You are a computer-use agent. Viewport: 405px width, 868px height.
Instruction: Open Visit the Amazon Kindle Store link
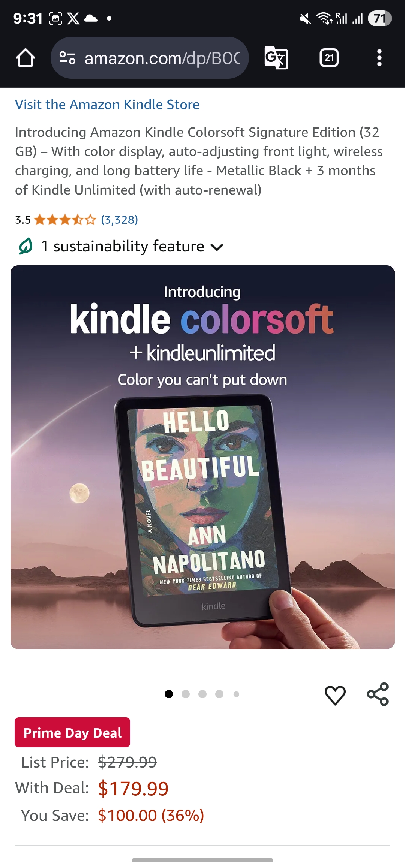[x=107, y=105]
